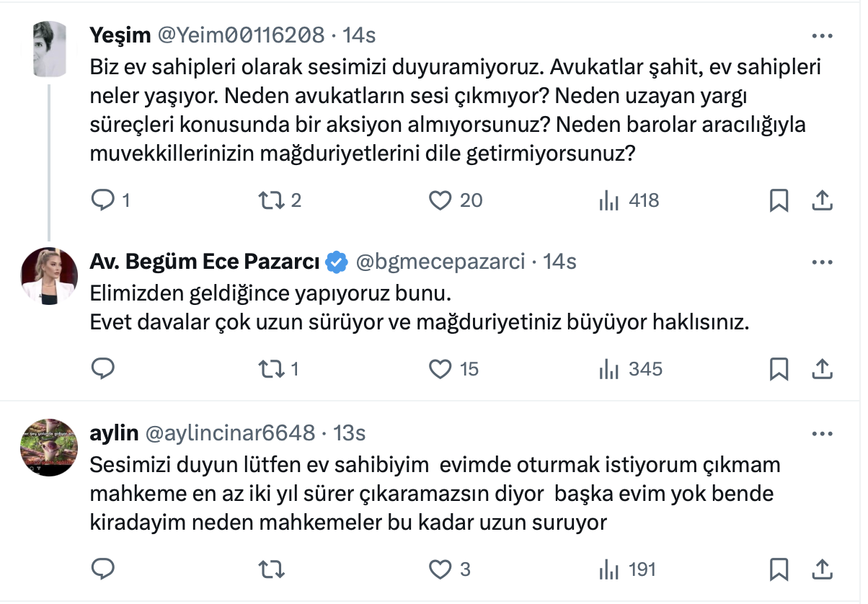
Task: Share Yeşim's tweet
Action: click(822, 200)
